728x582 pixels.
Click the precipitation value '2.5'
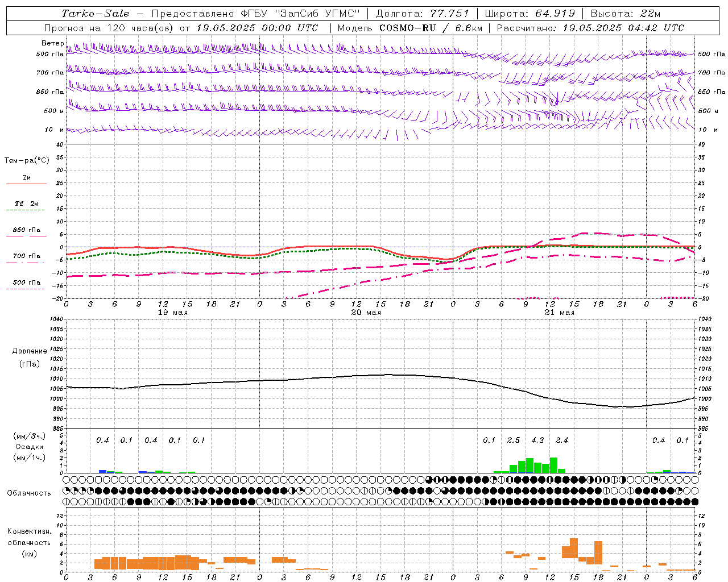pyautogui.click(x=514, y=440)
